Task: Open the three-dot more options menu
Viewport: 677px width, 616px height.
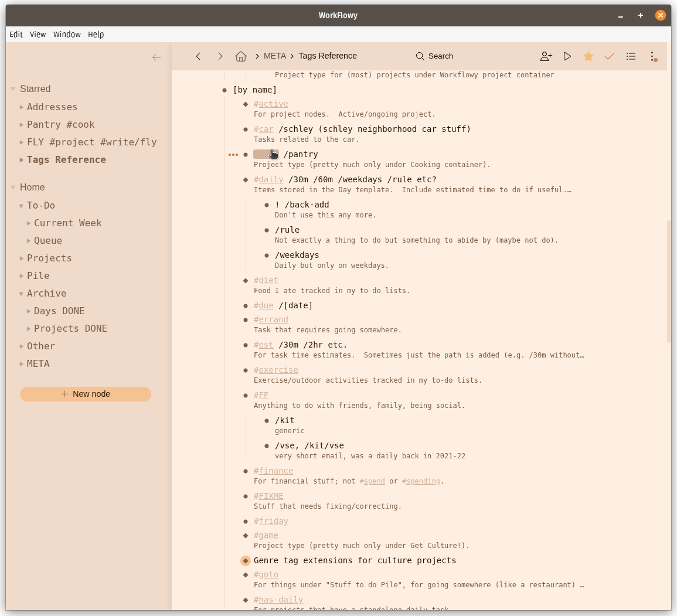Action: [652, 56]
